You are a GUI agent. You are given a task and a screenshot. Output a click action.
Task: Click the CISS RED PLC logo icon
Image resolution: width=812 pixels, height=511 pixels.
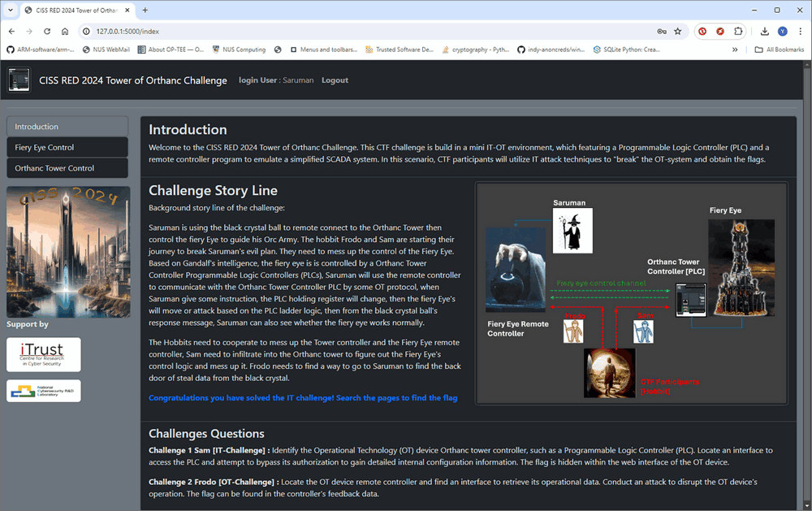[x=19, y=80]
